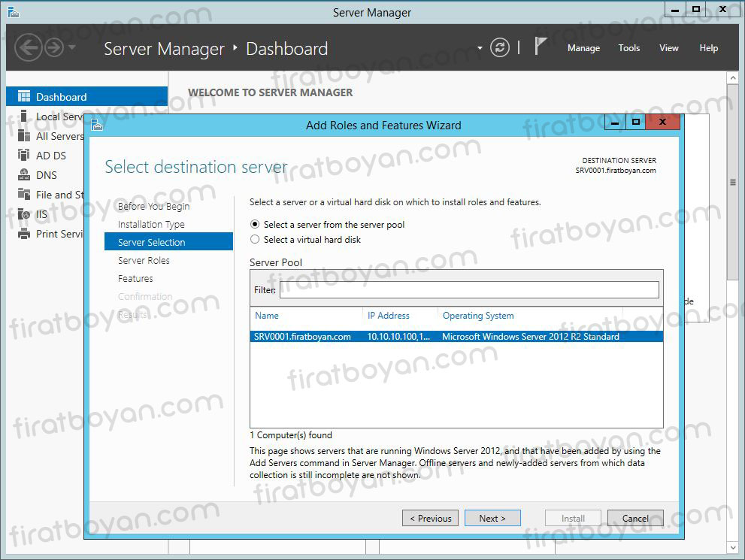The width and height of the screenshot is (745, 560).
Task: Click the Local Server icon in sidebar
Action: pos(24,116)
